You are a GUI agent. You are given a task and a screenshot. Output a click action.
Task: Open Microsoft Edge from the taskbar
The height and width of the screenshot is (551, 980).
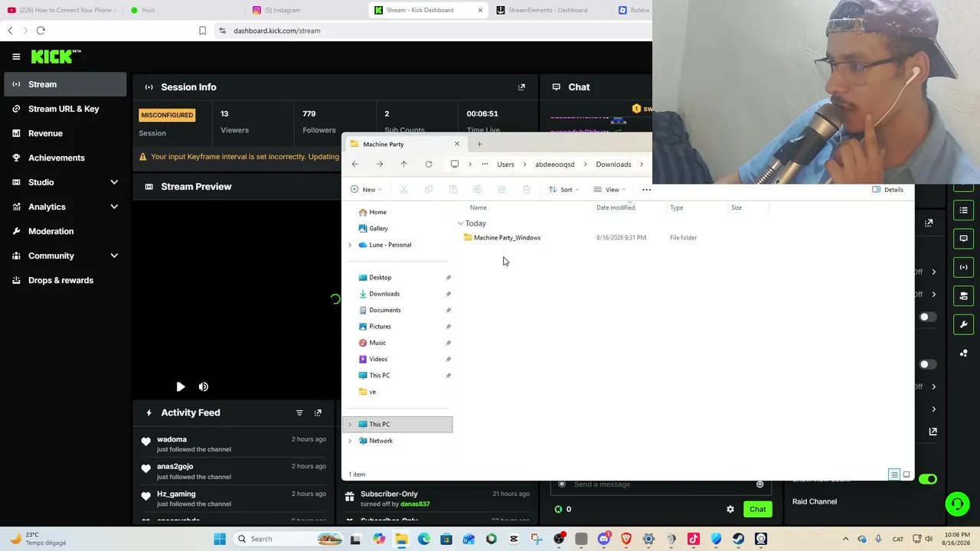coord(423,539)
